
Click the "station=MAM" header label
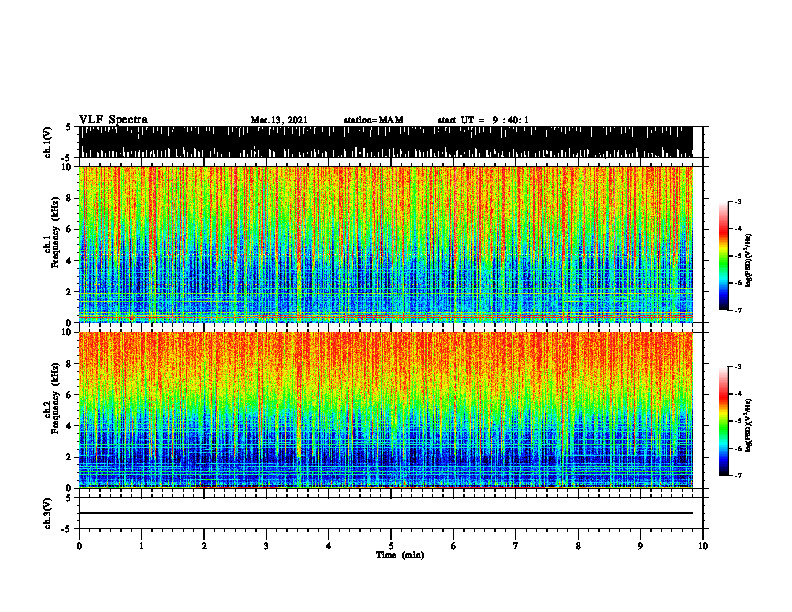tap(373, 120)
